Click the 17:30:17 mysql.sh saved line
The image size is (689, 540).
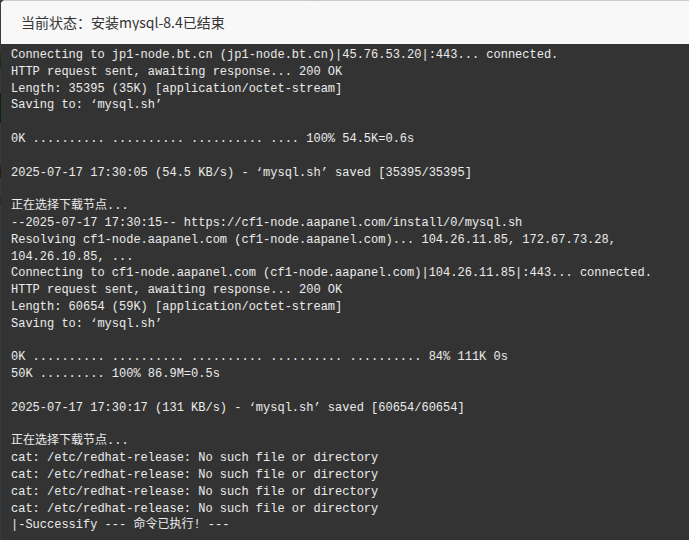coord(237,407)
